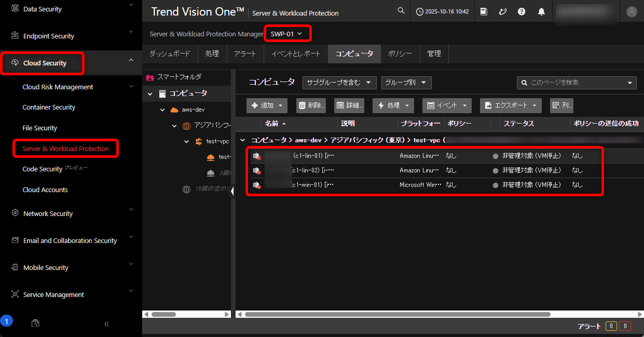
Task: Click the Endpoint Security sidebar icon
Action: (x=15, y=36)
